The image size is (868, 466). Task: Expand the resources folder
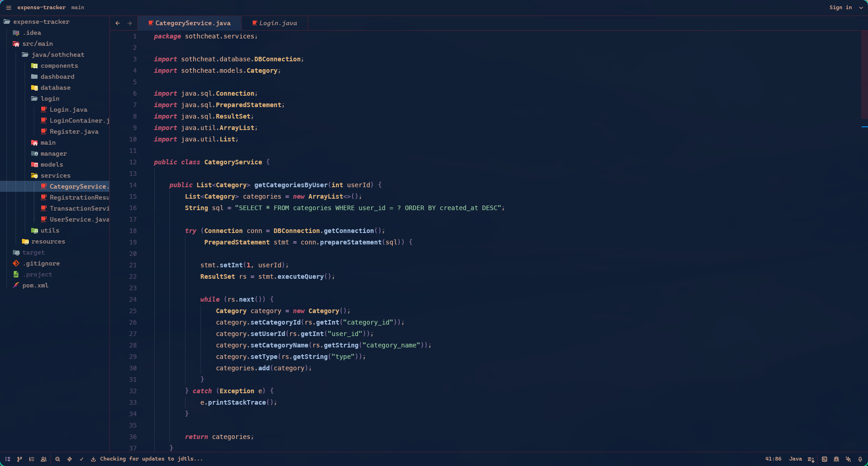pos(55,241)
